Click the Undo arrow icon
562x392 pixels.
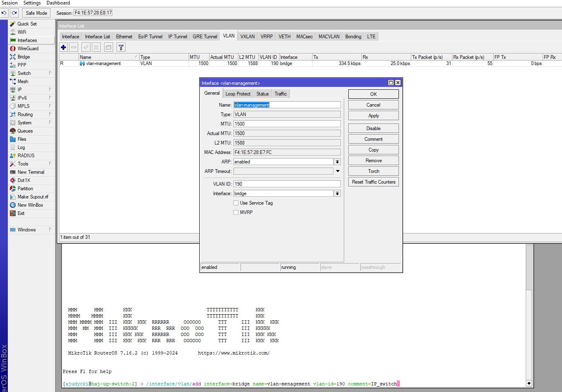tap(4, 13)
